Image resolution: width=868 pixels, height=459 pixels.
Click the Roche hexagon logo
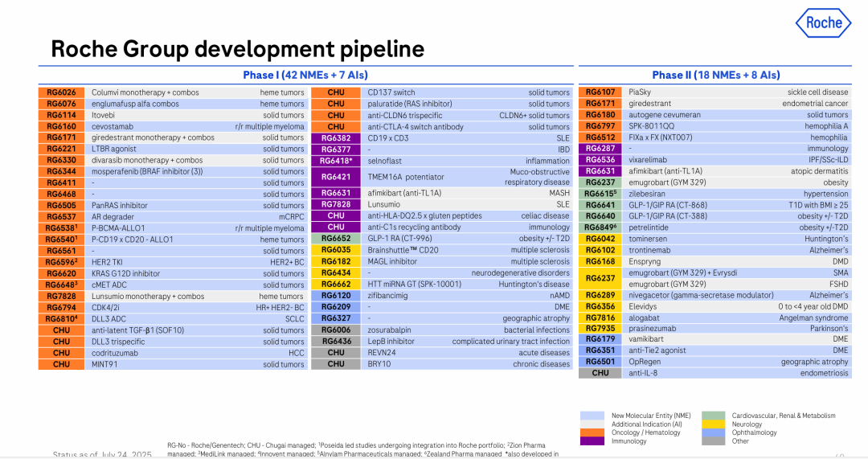(x=823, y=23)
